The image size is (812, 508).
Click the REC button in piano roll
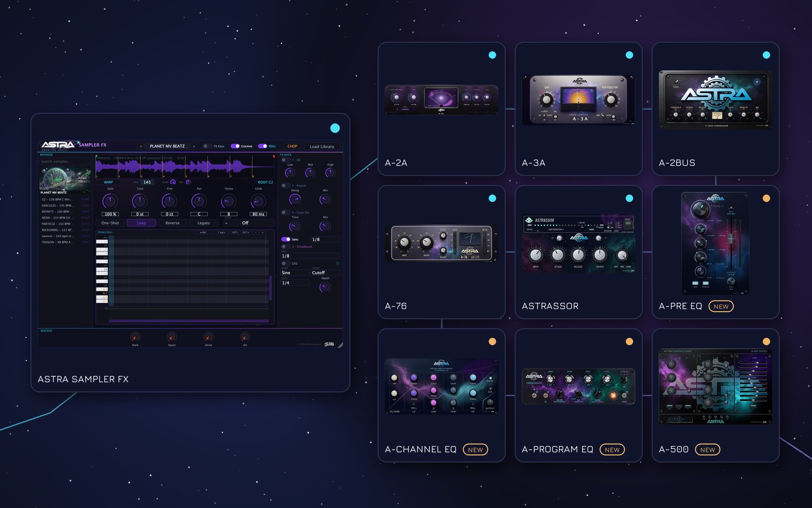tap(204, 232)
